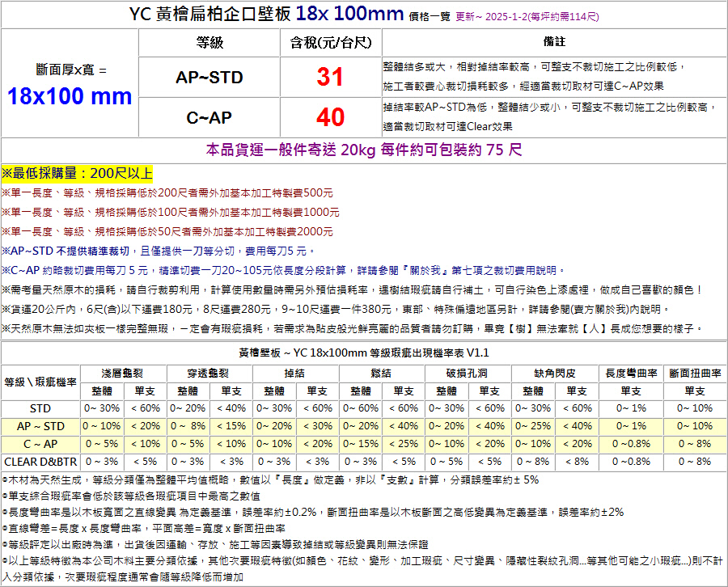
Task: Click the freight note starting '貨運20公斤內'
Action: (x=336, y=310)
